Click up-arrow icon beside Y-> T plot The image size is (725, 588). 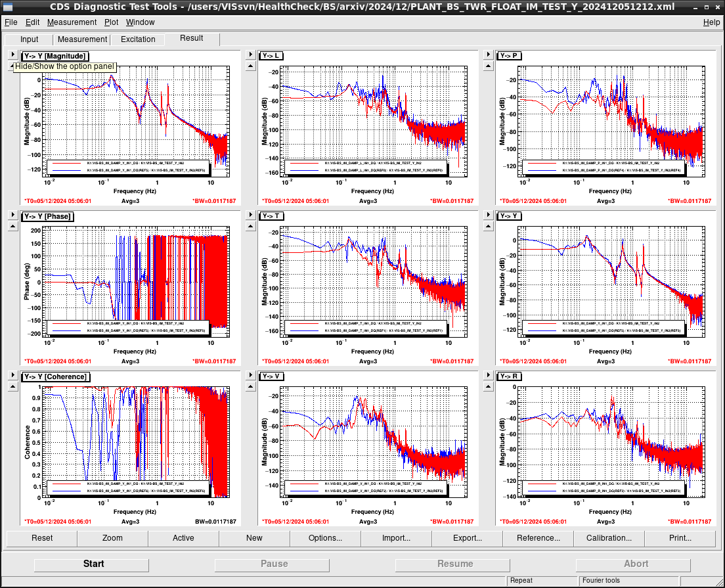[251, 226]
